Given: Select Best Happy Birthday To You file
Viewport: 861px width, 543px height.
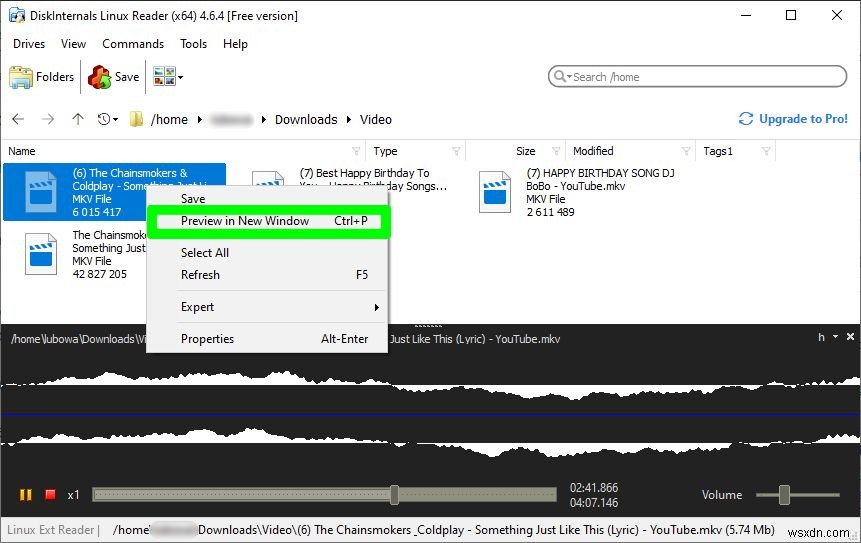Looking at the screenshot, I should point(373,180).
